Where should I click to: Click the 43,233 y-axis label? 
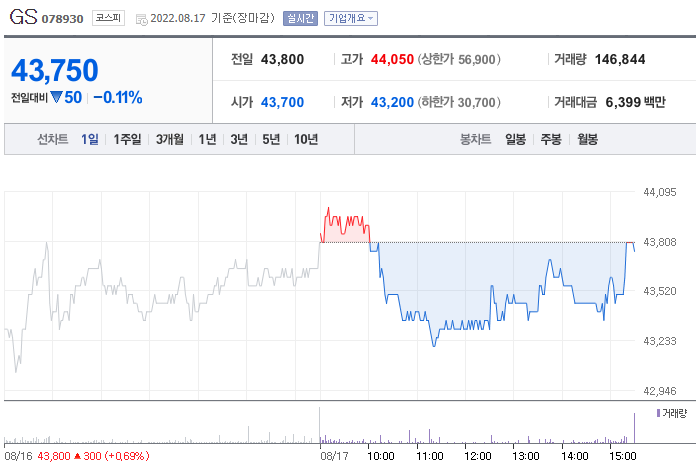tap(660, 341)
